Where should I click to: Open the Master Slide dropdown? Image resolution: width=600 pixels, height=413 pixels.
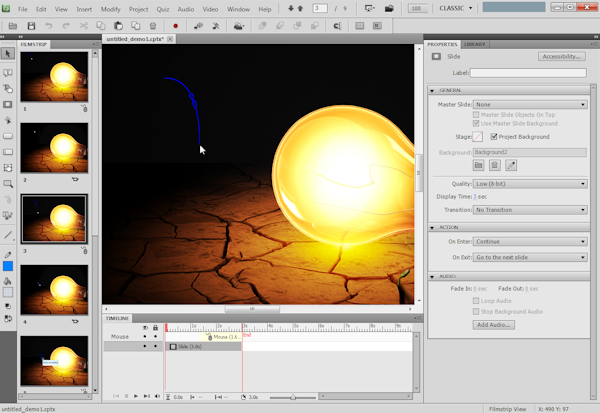click(x=530, y=104)
